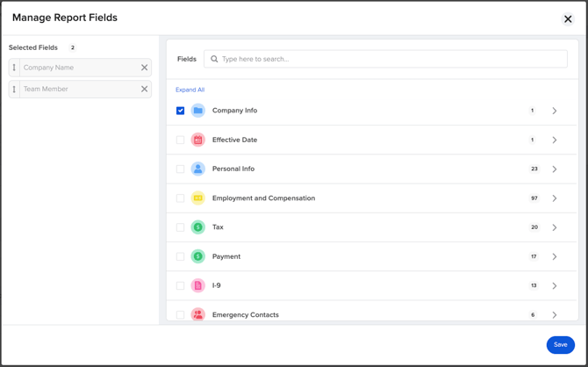Screen dimensions: 588x367
Task: Expand the Employment and Compensation chevron
Action: pos(555,198)
